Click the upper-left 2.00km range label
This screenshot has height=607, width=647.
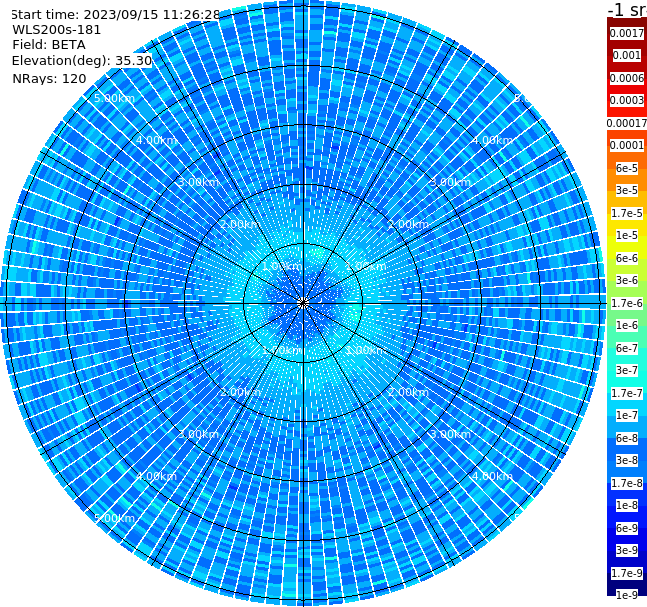point(241,224)
